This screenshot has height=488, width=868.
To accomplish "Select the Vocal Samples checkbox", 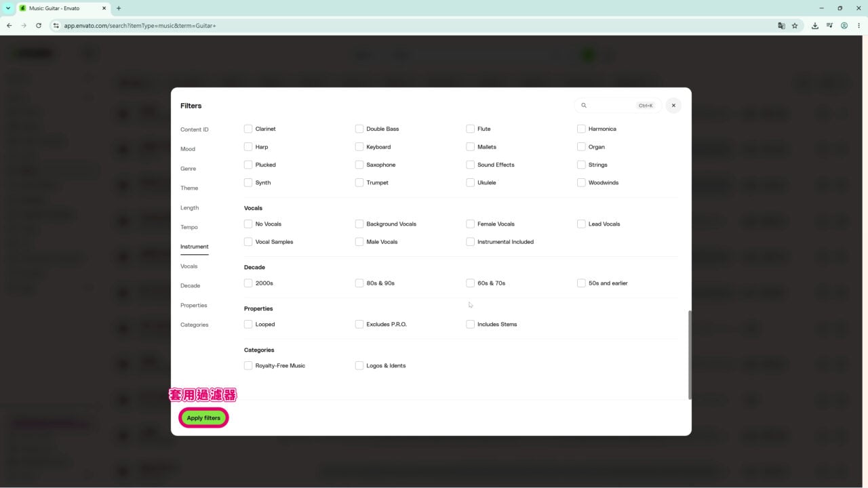I will 248,241.
